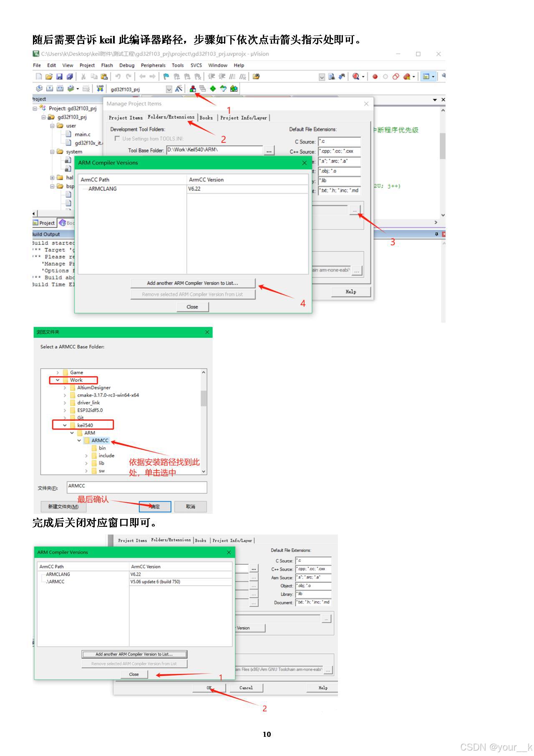Switch to the Project panel tab at bottom
Screen dimensions: 534x756
tap(44, 223)
